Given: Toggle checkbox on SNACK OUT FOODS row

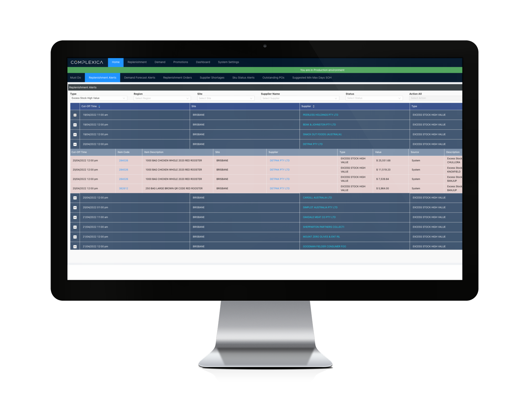Looking at the screenshot, I should [x=75, y=135].
